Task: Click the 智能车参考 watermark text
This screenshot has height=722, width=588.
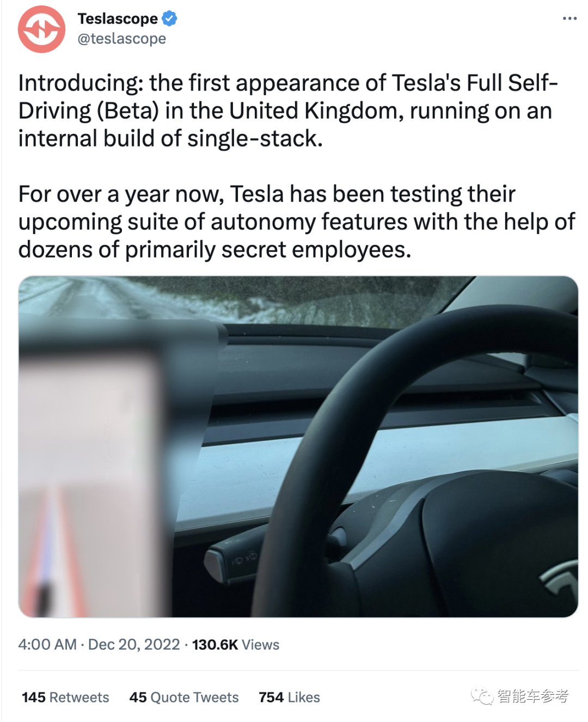Action: point(532,696)
